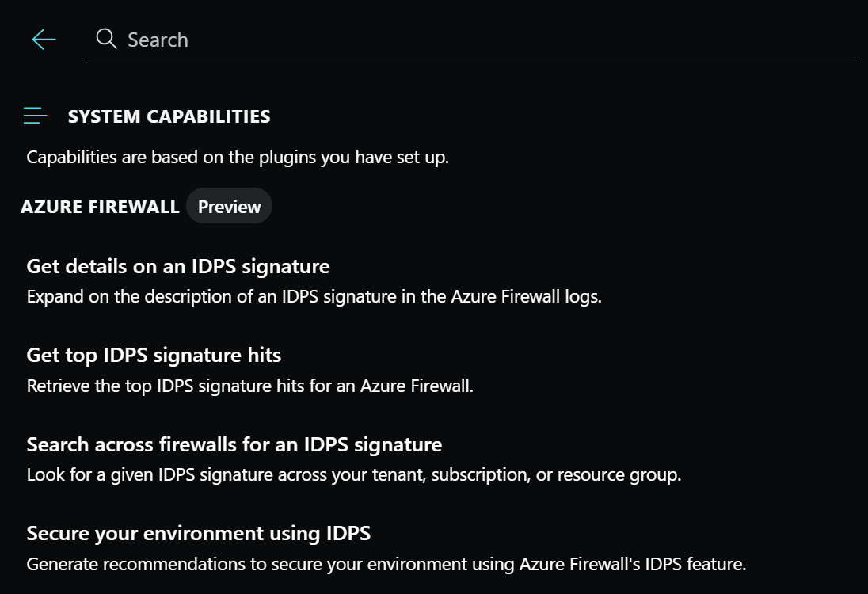Image resolution: width=868 pixels, height=594 pixels.
Task: Select "Search across firewalls for an IDPS signature"
Action: tap(234, 444)
